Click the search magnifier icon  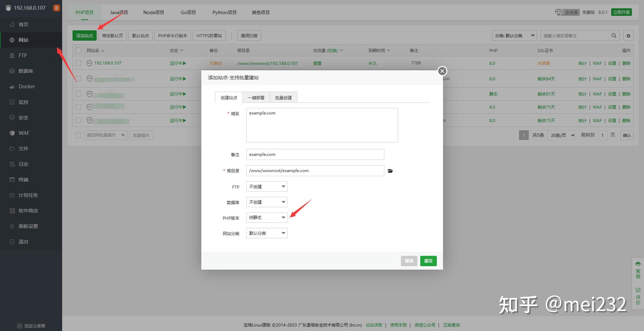614,36
